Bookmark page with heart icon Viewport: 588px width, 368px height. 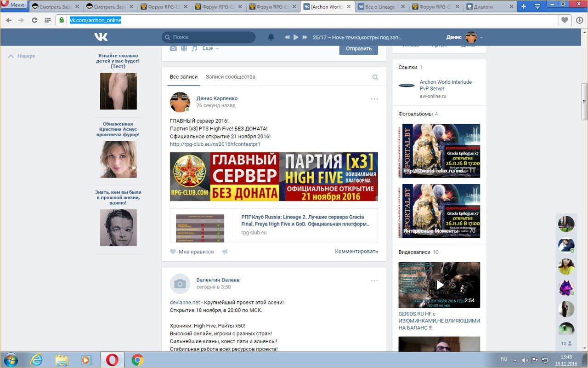tap(565, 20)
